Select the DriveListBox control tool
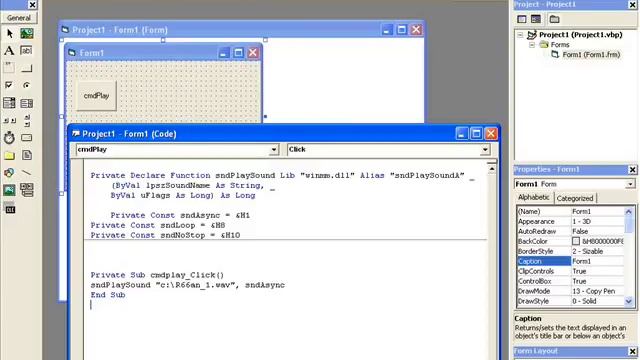 (x=27, y=138)
